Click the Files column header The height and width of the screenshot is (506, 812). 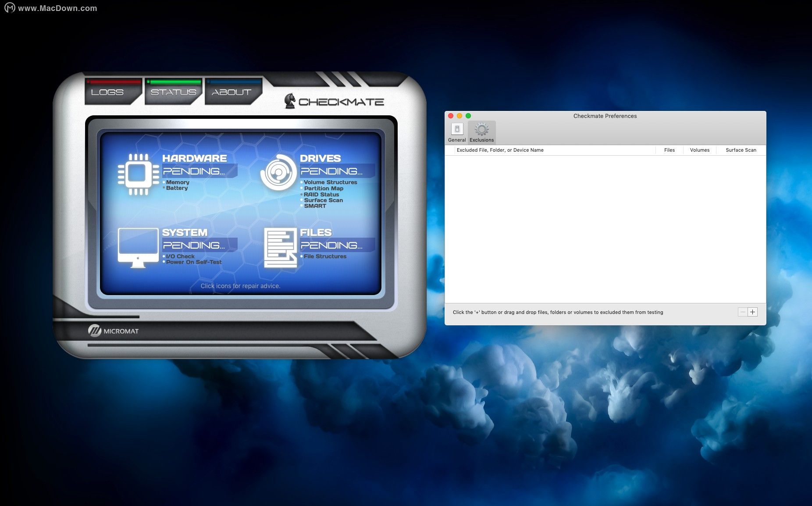pyautogui.click(x=669, y=150)
